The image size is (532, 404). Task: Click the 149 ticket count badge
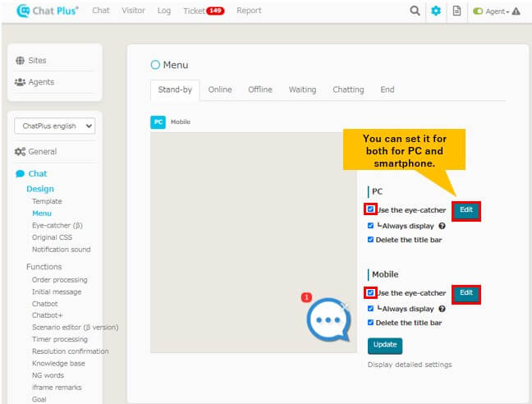(215, 11)
